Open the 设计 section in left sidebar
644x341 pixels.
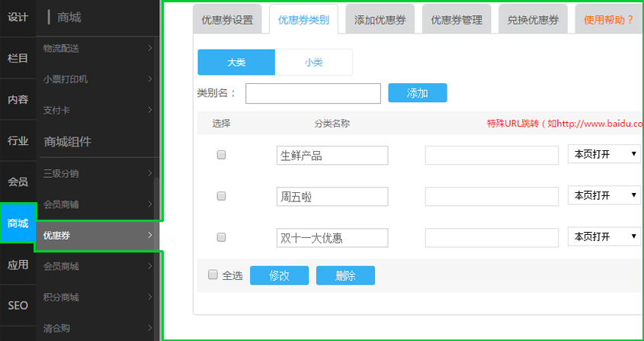[x=18, y=17]
